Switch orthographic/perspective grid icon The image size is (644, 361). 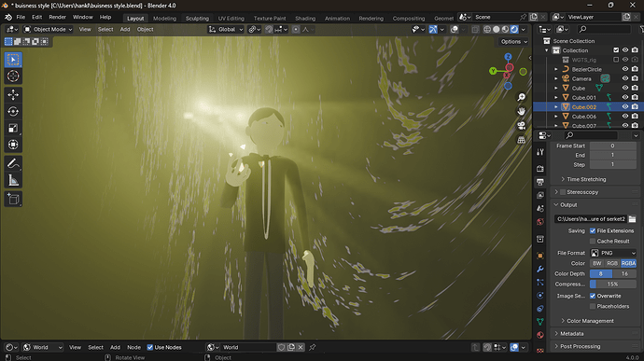click(x=521, y=140)
